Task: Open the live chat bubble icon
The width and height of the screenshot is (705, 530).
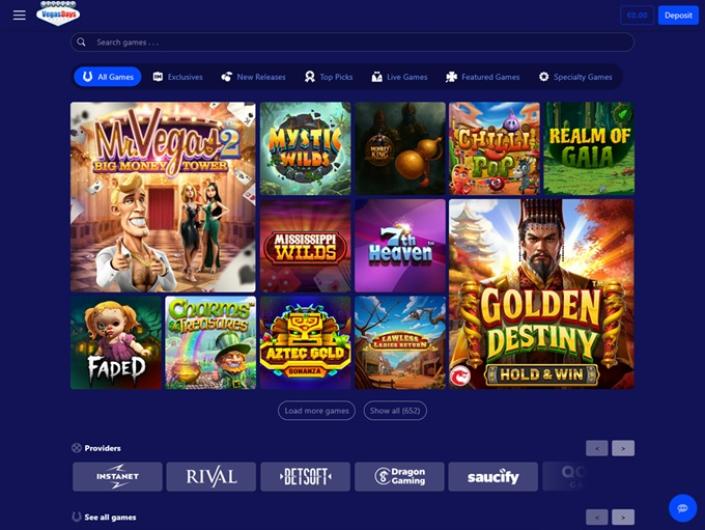Action: point(683,508)
